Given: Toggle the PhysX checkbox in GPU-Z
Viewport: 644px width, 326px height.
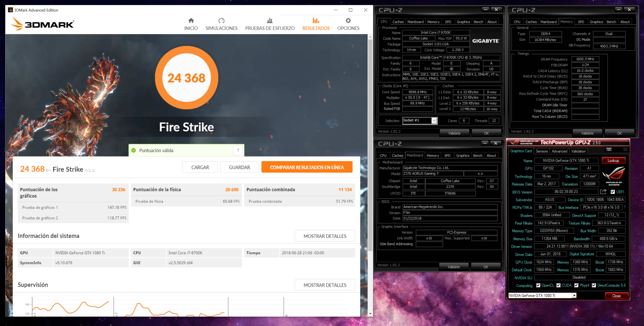Looking at the screenshot, I should click(576, 285).
